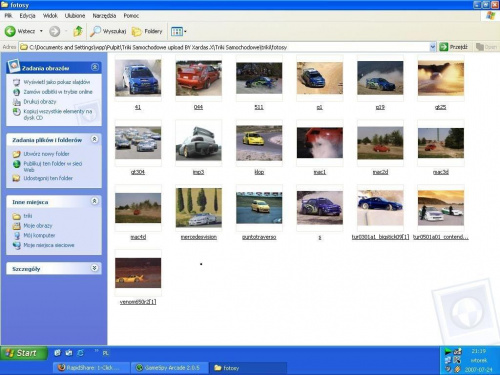Toggle the Foldery pane button

[x=147, y=31]
